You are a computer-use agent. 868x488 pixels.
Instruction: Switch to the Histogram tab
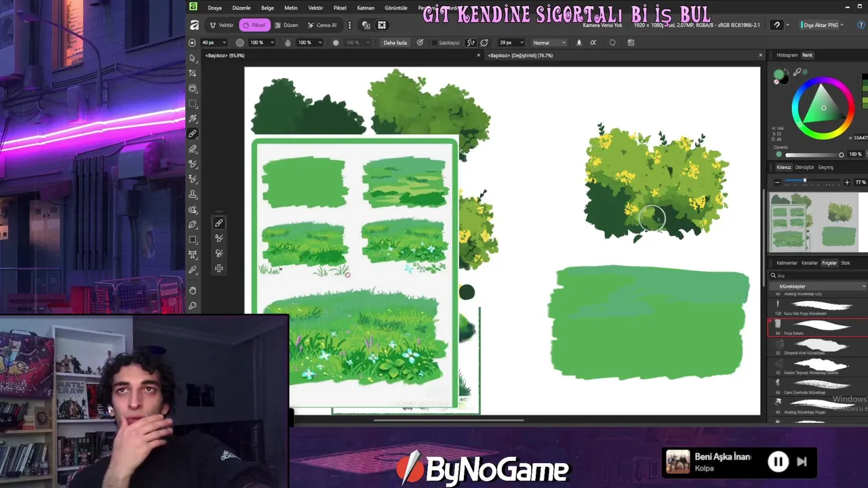click(787, 55)
